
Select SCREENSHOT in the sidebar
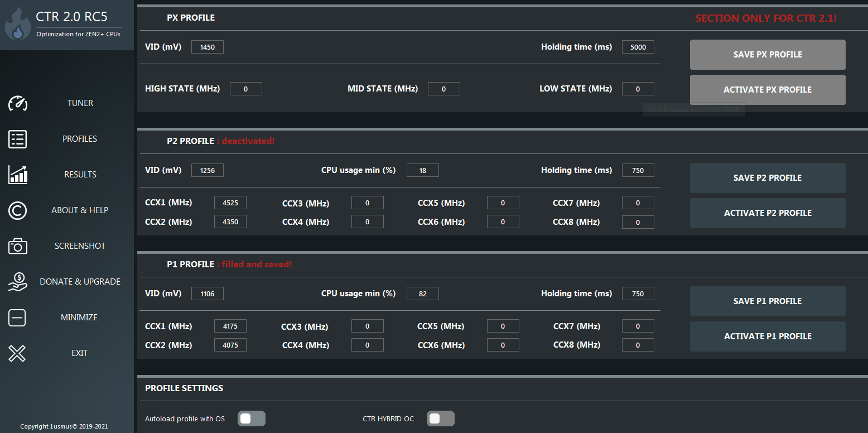point(80,246)
